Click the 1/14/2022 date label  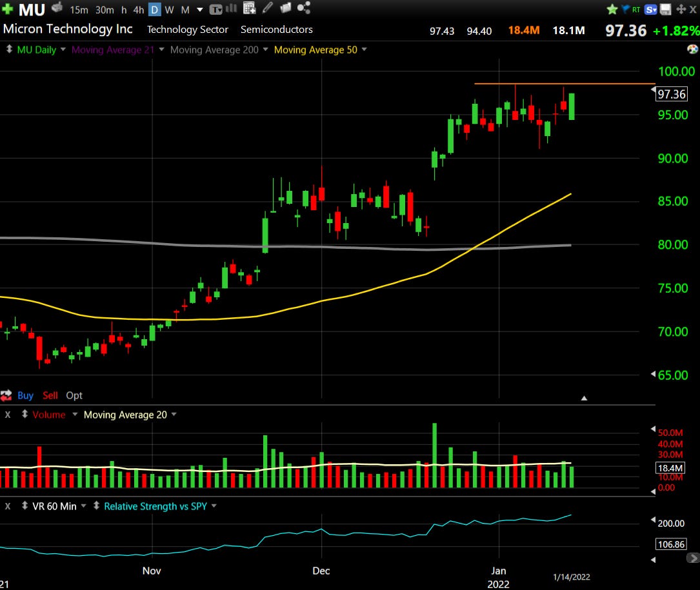pos(572,577)
